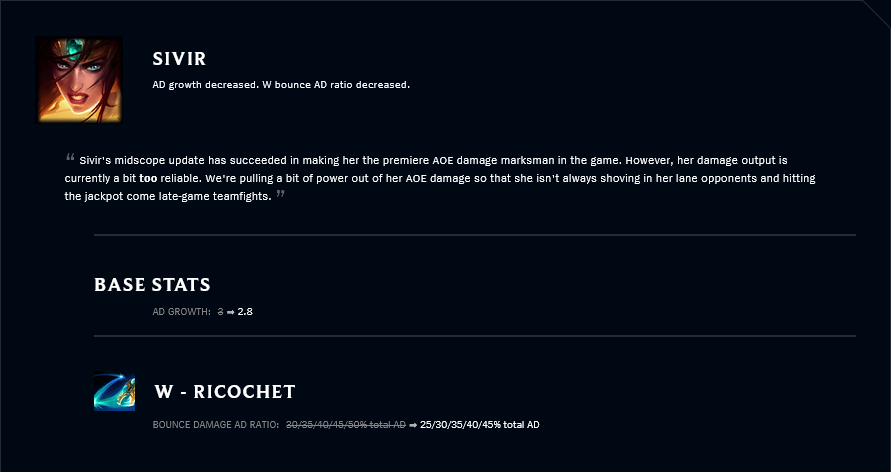Click the new 25/30/35/40/45% total AD value
This screenshot has height=472, width=891.
point(480,425)
